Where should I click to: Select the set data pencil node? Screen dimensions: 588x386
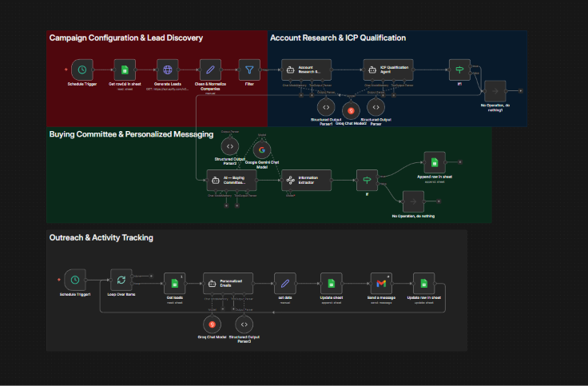click(x=285, y=283)
